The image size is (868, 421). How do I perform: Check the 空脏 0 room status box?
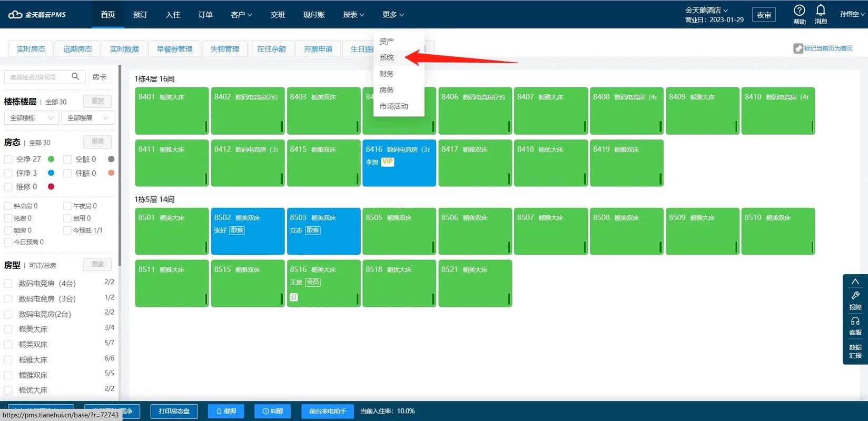point(67,159)
